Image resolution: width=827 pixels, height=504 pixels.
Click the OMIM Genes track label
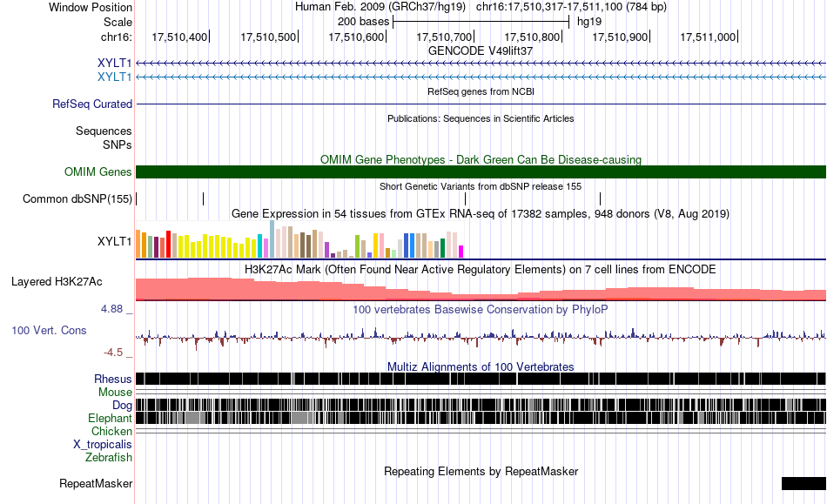pos(98,171)
